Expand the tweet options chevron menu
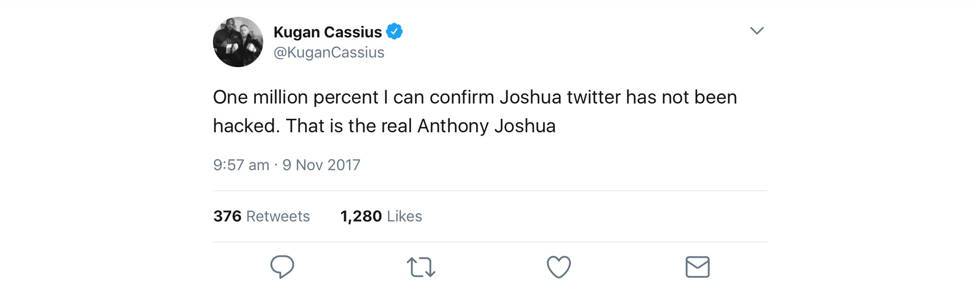The image size is (980, 289). tap(757, 31)
